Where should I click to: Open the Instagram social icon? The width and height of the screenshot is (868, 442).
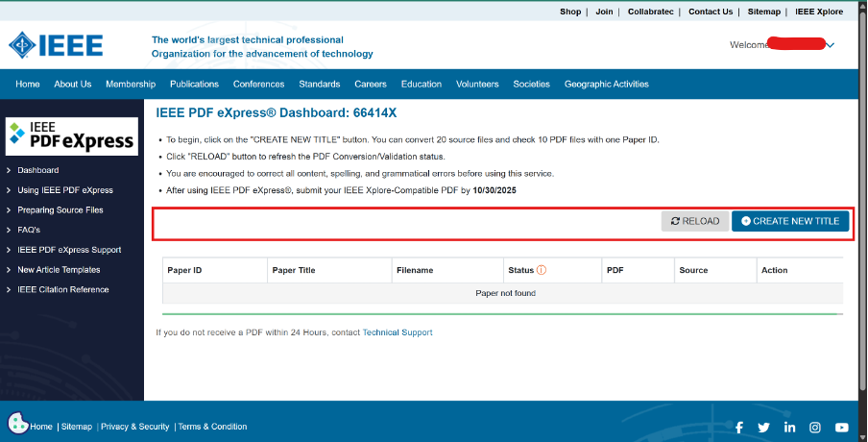pos(815,427)
